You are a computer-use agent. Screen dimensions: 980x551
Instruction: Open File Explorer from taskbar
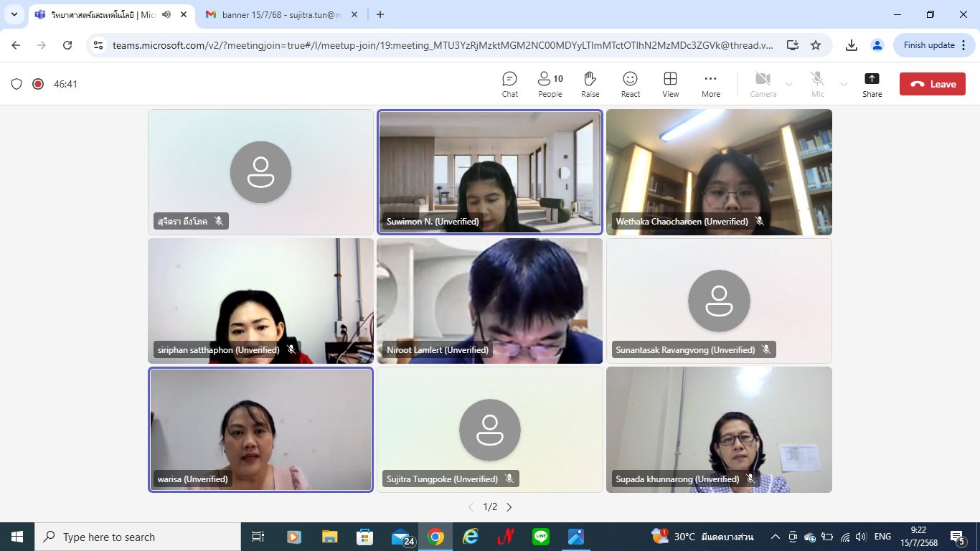[x=329, y=537]
